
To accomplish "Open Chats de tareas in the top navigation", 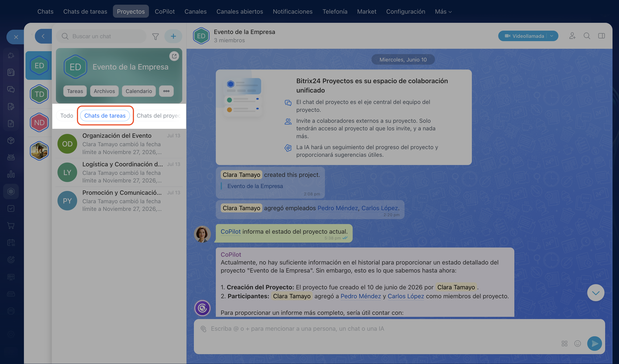I will (85, 12).
